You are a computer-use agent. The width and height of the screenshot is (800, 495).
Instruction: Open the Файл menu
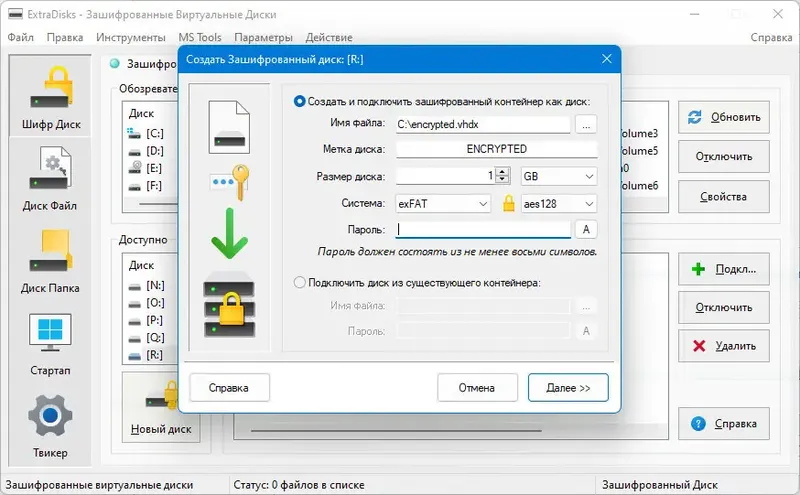coord(20,37)
